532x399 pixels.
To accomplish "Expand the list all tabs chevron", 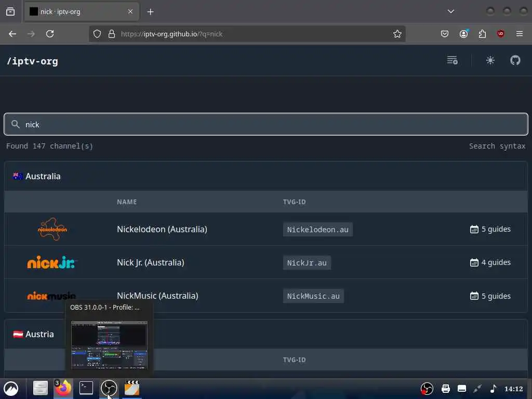I will point(450,11).
